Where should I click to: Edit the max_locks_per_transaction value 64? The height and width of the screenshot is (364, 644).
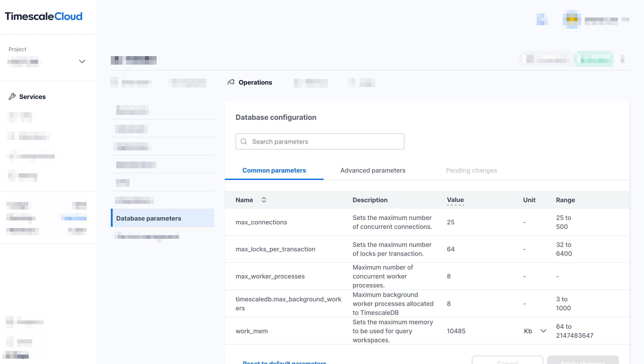click(x=451, y=249)
